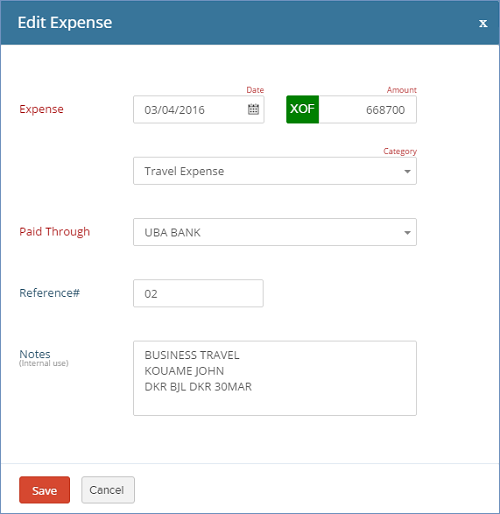Click the red Category caption
The height and width of the screenshot is (514, 500).
(400, 151)
